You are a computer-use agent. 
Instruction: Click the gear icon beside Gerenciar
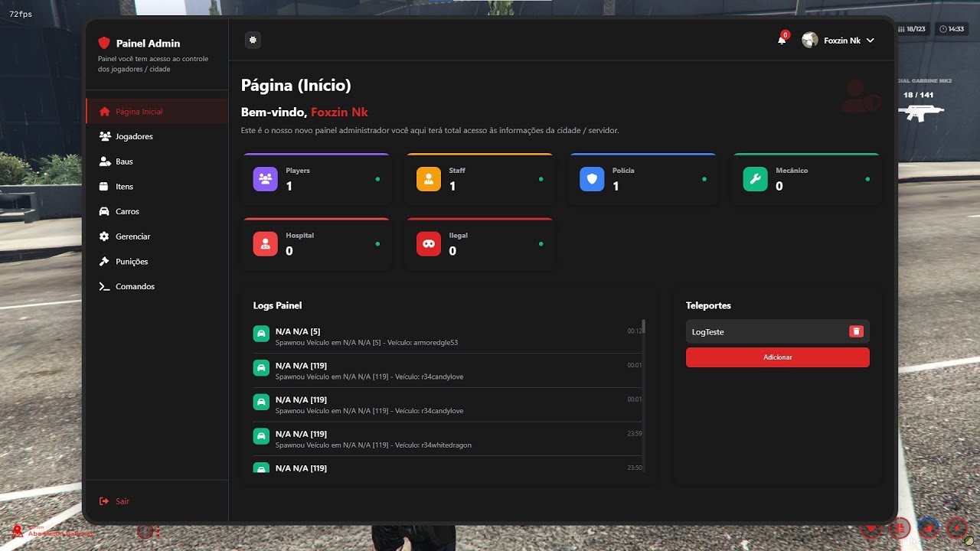104,236
